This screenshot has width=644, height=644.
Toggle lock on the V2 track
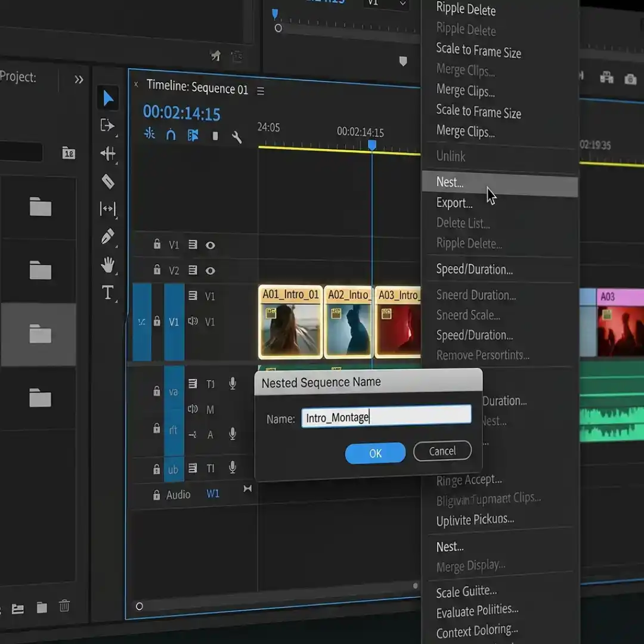tap(157, 270)
